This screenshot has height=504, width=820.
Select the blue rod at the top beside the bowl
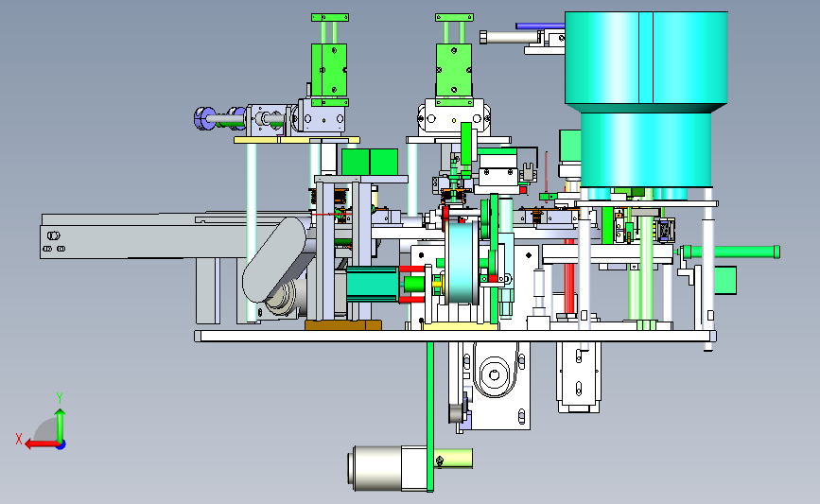(540, 26)
